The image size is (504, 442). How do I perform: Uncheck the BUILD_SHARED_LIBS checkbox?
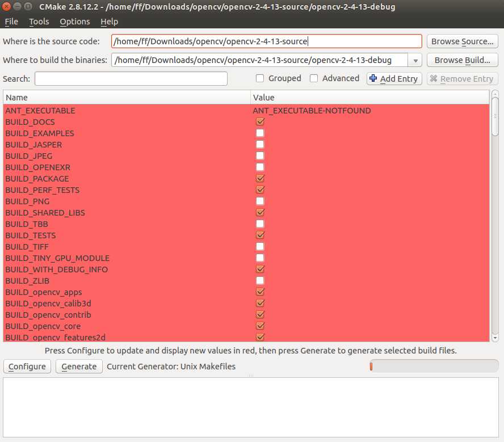260,213
